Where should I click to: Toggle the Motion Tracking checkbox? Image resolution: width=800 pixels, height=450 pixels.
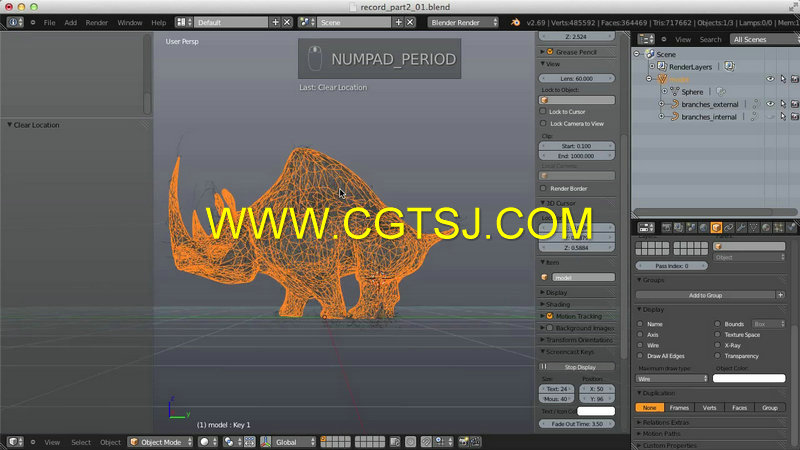(x=550, y=316)
